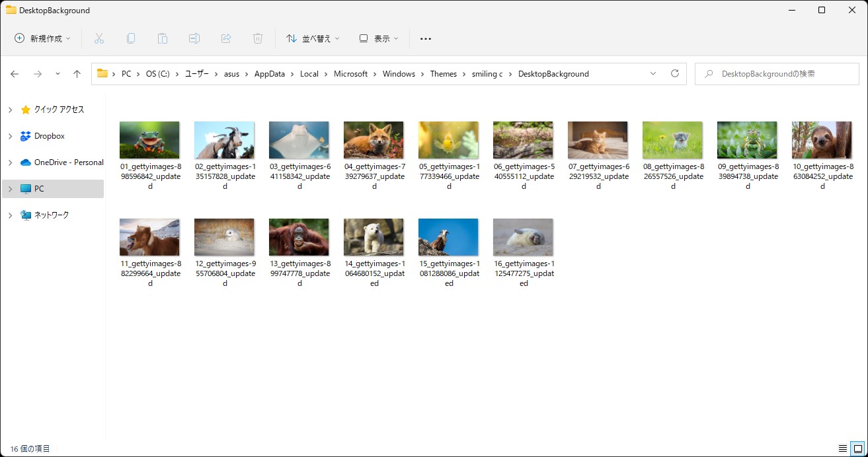Click Themes in the address breadcrumb
Viewport: 868px width, 457px height.
pos(443,74)
